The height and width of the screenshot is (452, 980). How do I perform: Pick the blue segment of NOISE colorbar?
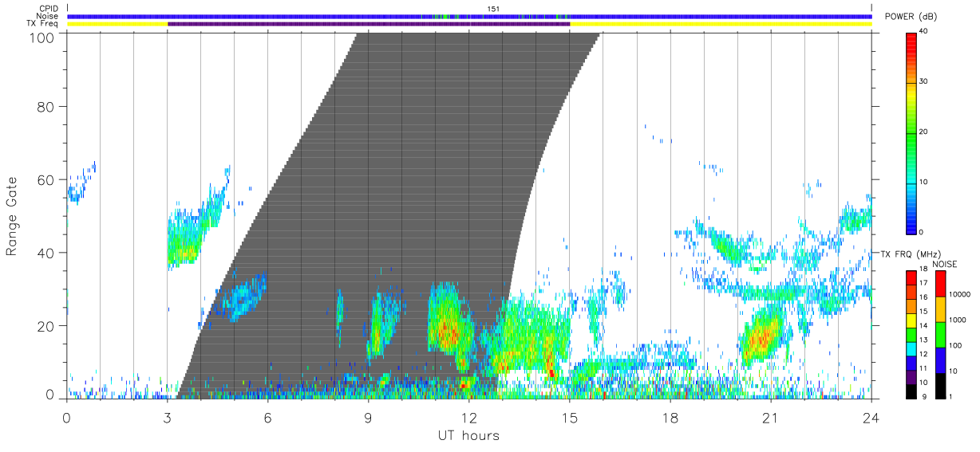pos(939,360)
